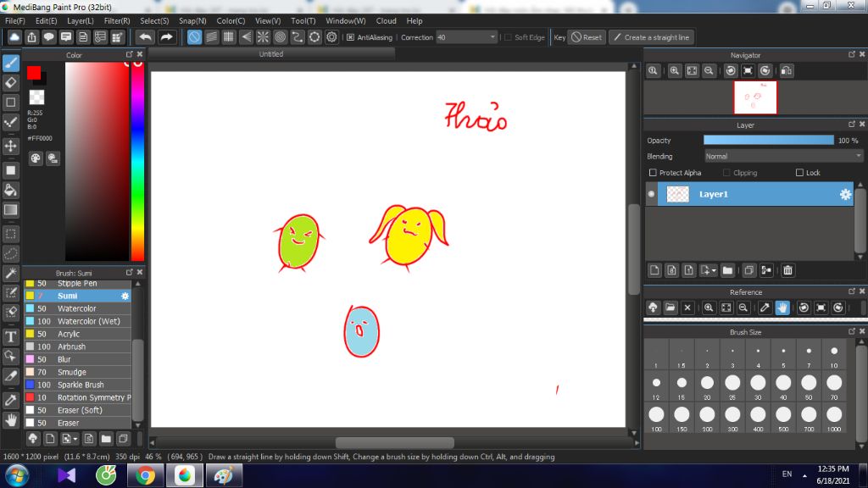
Task: Select the Watercolor (Wet) brush
Action: [78, 321]
